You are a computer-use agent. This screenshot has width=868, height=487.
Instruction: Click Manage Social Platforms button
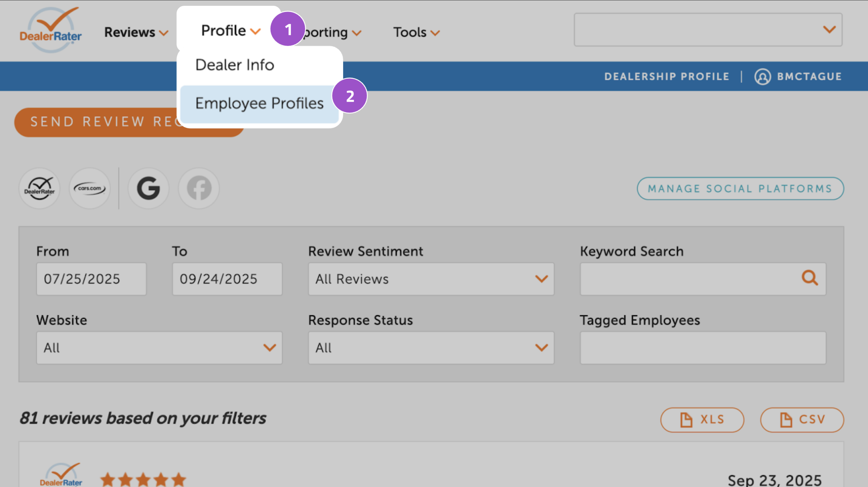pos(740,188)
